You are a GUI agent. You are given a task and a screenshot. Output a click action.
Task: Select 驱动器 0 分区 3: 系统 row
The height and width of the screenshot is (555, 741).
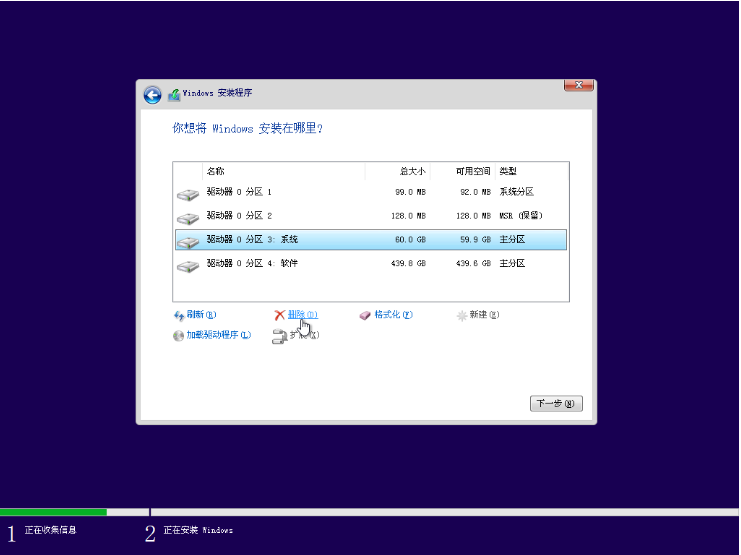tap(371, 240)
